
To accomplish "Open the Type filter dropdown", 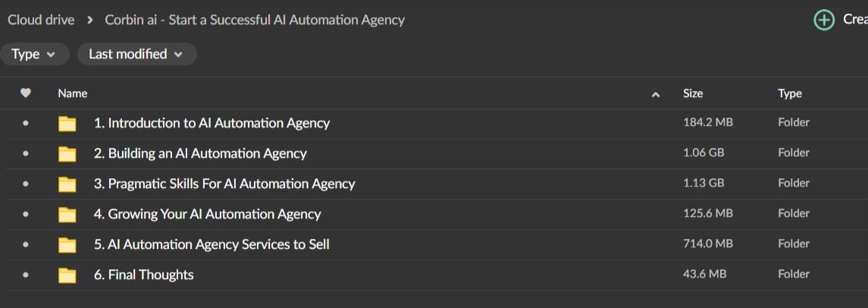I will pos(34,54).
